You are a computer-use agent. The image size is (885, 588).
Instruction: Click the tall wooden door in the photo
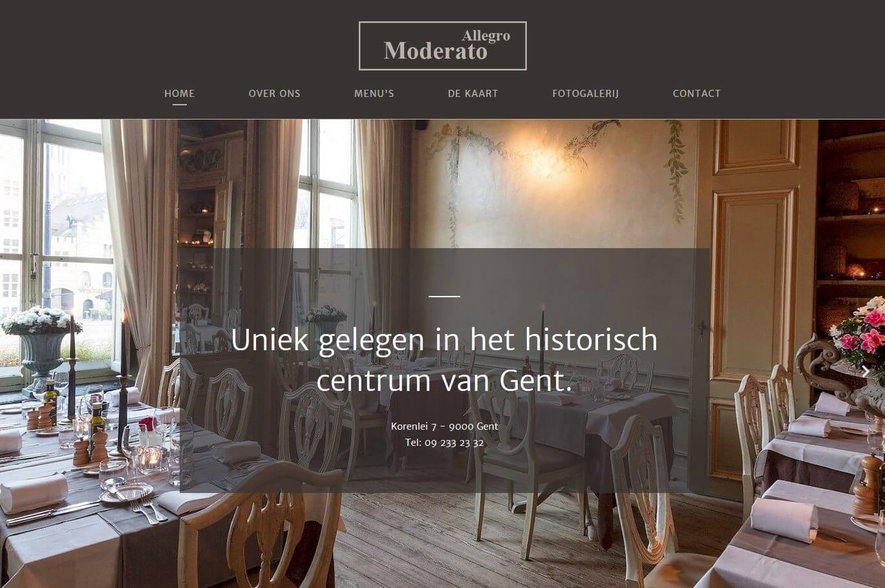pyautogui.click(x=756, y=304)
